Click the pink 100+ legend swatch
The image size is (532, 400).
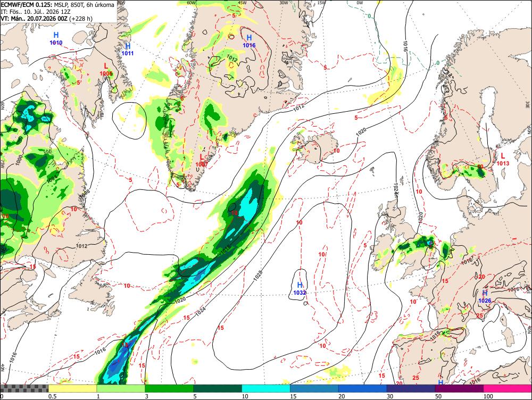[508, 388]
